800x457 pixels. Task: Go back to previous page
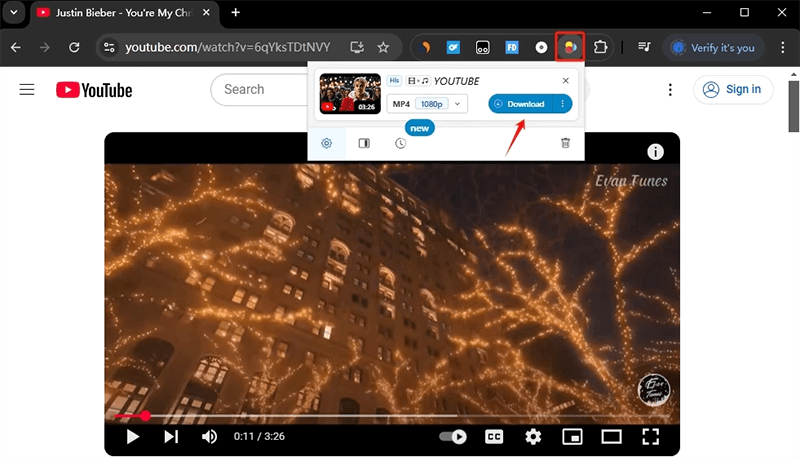pyautogui.click(x=16, y=47)
